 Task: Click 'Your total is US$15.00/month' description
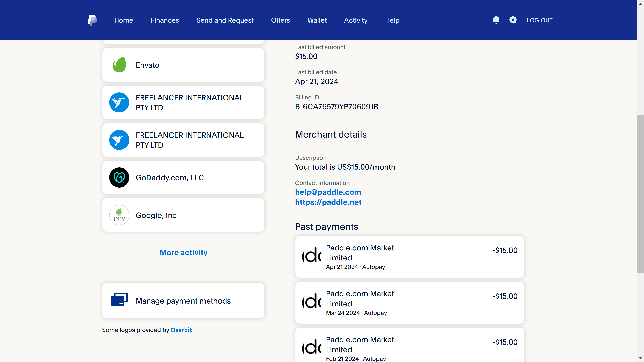(345, 167)
